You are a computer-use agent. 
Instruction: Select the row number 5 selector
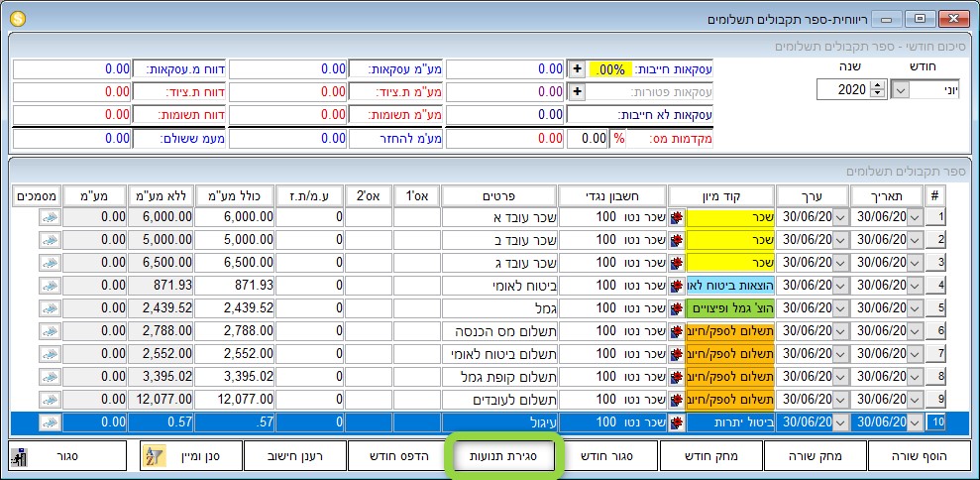pos(935,308)
